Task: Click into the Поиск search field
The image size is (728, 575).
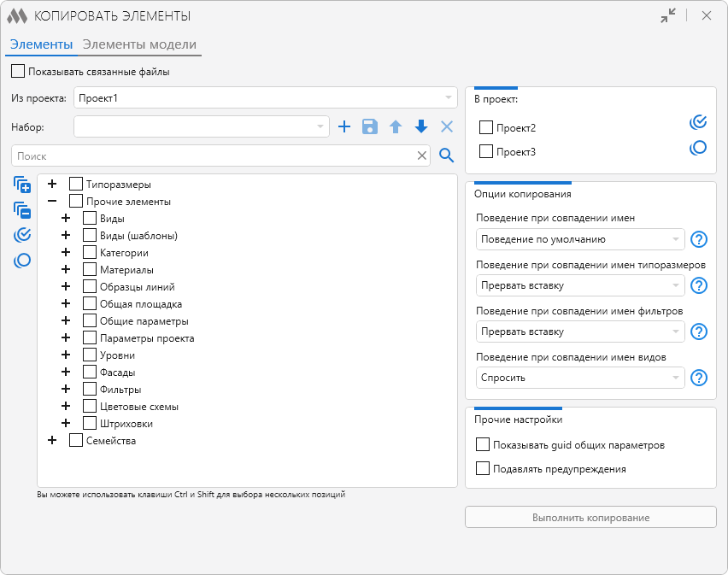Action: tap(214, 155)
